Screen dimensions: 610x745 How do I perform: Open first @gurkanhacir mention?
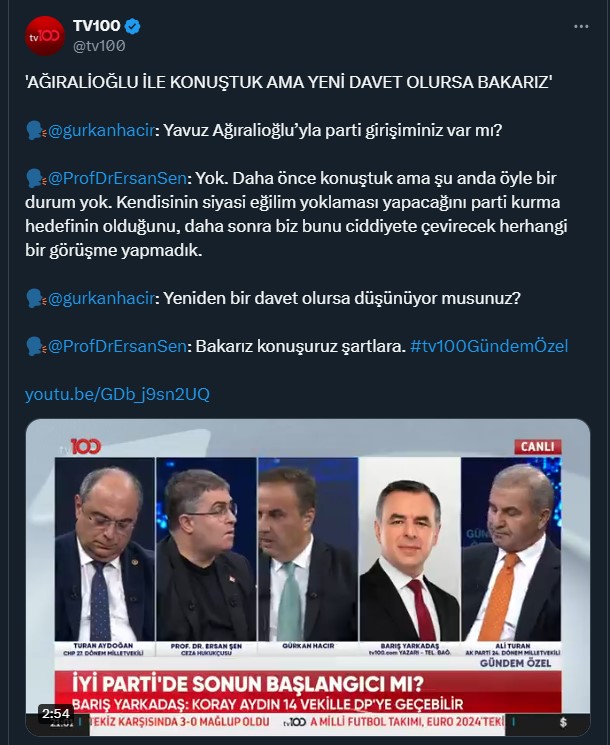coord(101,130)
